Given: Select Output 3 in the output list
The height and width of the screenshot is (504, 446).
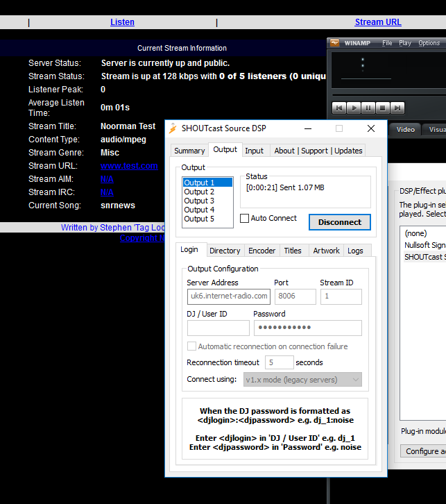Looking at the screenshot, I should click(x=199, y=201).
